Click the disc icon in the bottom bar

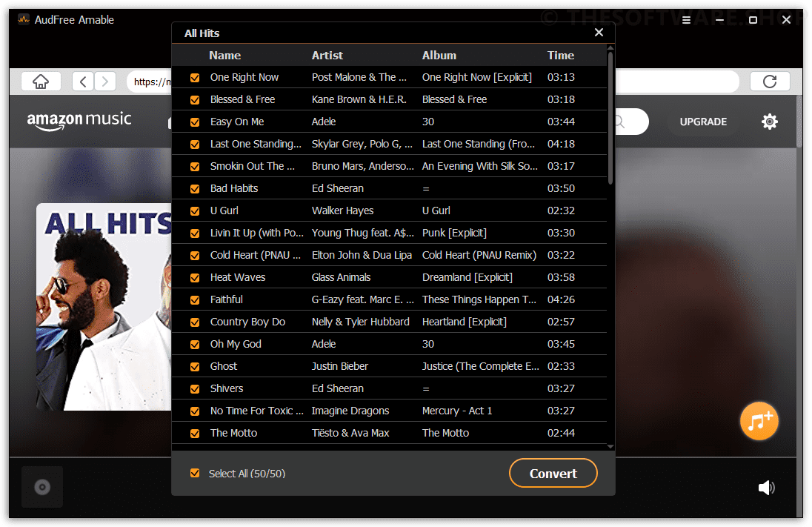pos(42,487)
